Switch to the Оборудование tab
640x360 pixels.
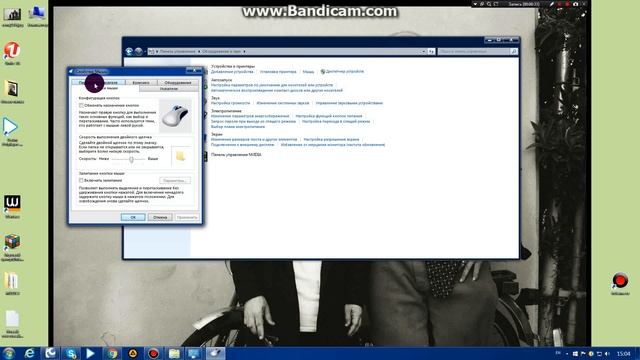click(178, 82)
